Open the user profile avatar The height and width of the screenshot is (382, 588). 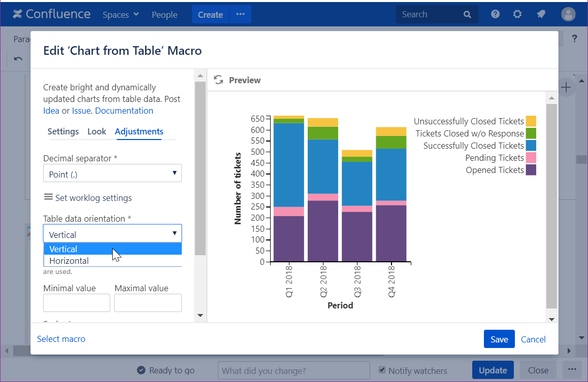(x=568, y=14)
